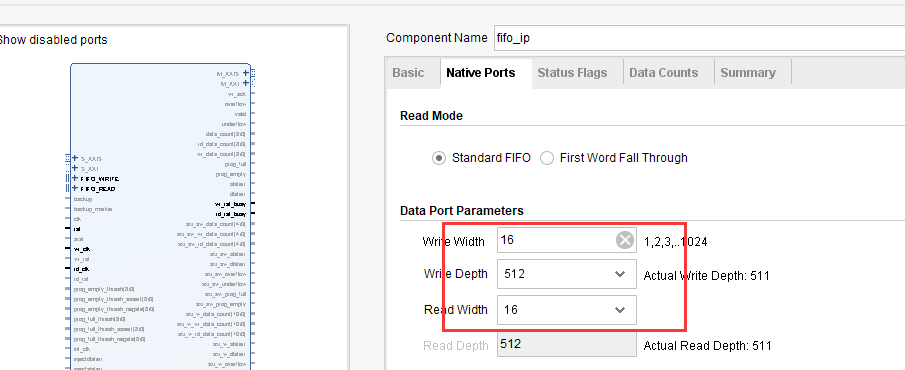Viewport: 905px width, 370px height.
Task: Select the rd_rst_busy port in diagram
Action: (x=231, y=214)
